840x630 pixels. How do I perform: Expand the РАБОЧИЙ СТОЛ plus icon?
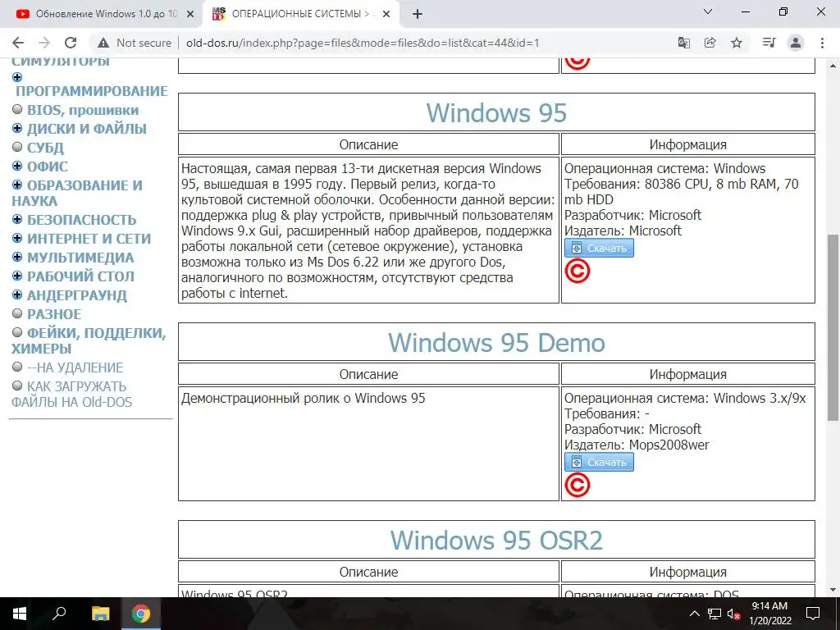[x=17, y=276]
